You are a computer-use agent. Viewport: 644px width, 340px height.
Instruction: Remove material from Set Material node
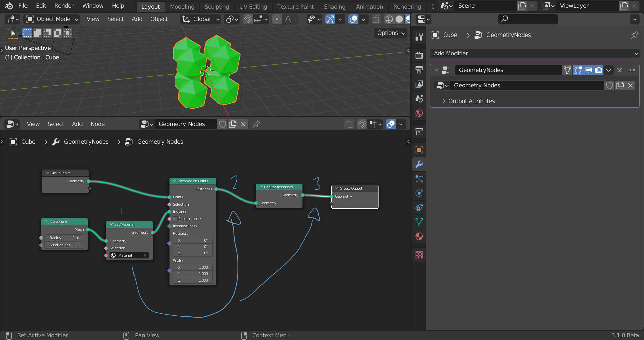(x=145, y=255)
